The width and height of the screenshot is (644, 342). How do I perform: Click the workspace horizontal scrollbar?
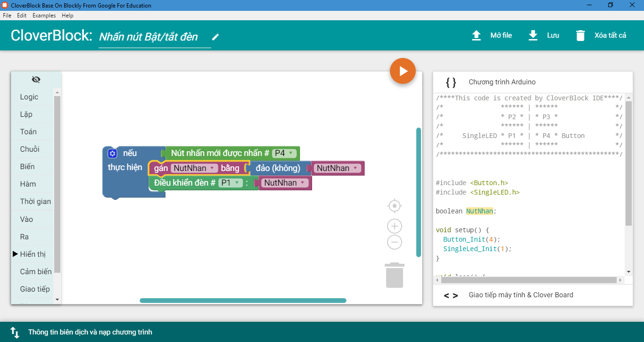coord(243,301)
